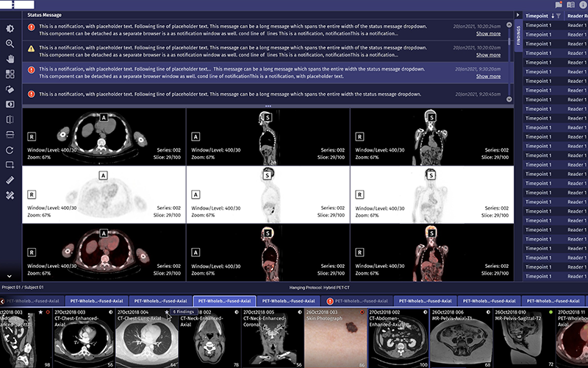Click the red status circle on the Abdomen sagittal thumbnail
Image resolution: width=588 pixels, height=368 pixels.
point(48,312)
